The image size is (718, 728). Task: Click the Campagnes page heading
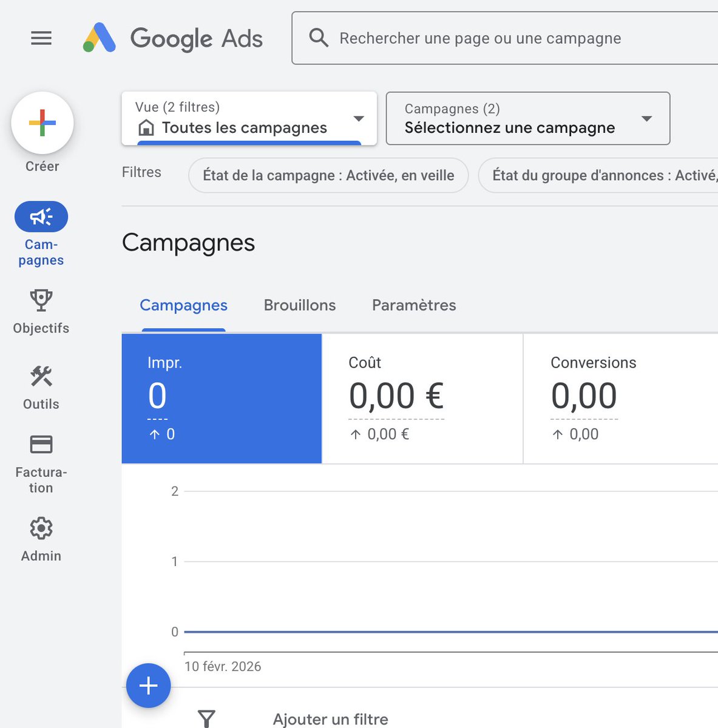coord(188,243)
